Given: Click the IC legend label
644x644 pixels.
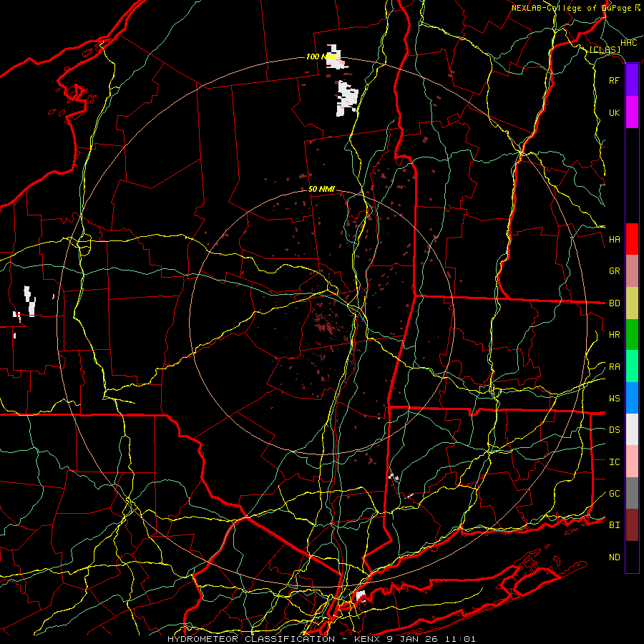Looking at the screenshot, I should 615,462.
